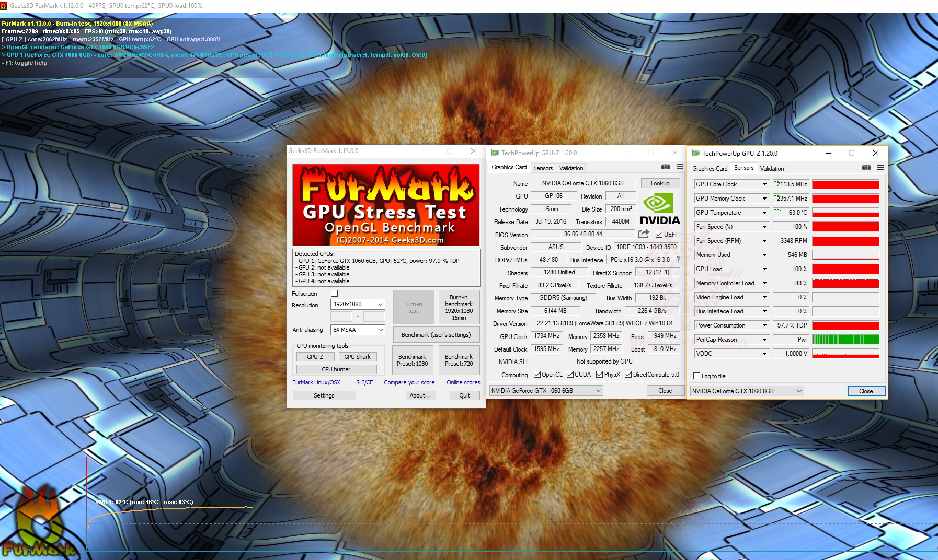Click the PerfCap Reason green graph

845,340
